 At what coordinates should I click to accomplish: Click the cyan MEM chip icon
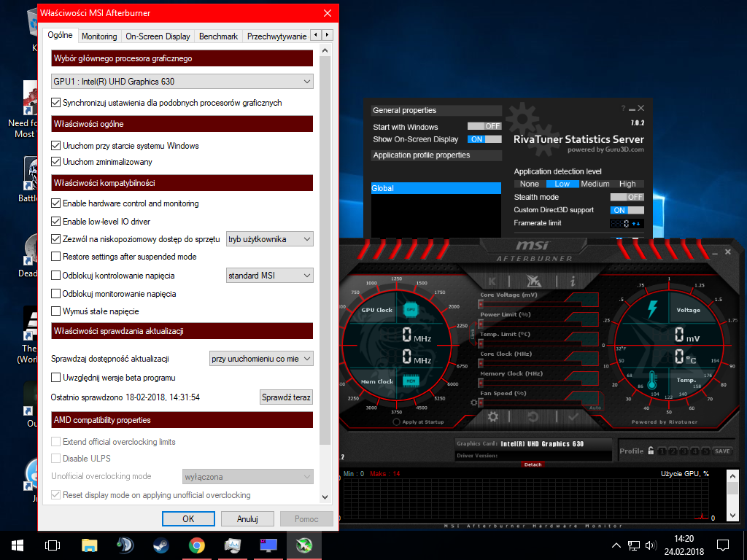(411, 381)
